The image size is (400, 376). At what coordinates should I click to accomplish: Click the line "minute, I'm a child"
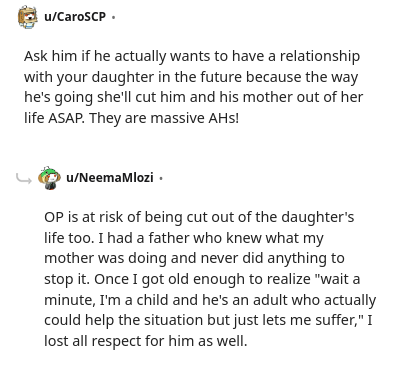[x=210, y=300]
